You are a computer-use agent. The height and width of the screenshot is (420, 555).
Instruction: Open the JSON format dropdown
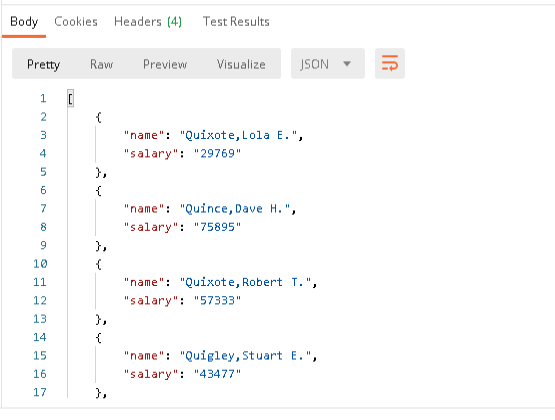tap(328, 64)
